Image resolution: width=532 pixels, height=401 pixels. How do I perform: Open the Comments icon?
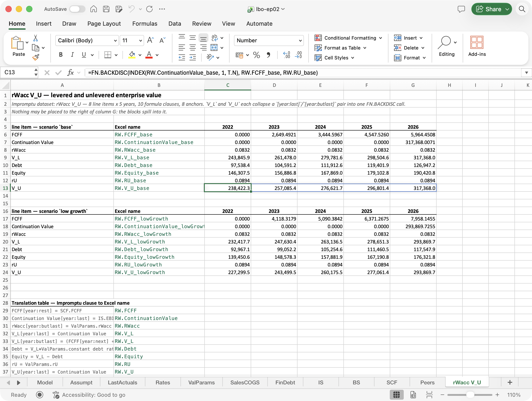(461, 9)
